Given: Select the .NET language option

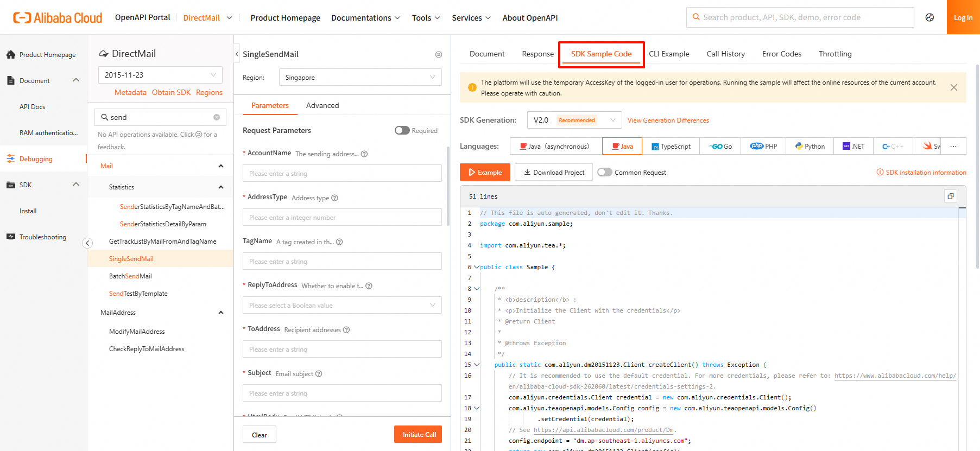Looking at the screenshot, I should [853, 147].
